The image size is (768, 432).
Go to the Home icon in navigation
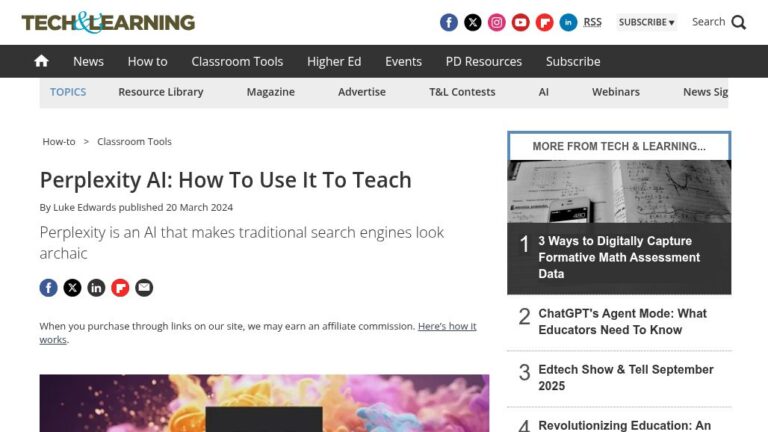pos(42,61)
